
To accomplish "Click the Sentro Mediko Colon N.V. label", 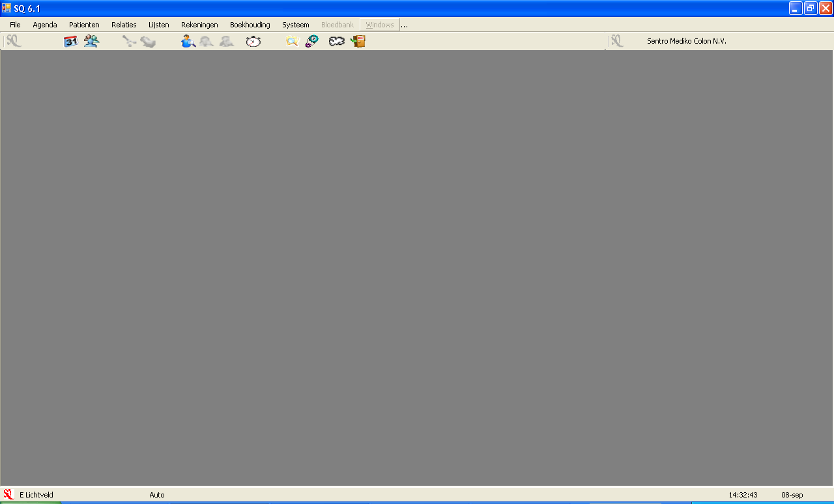I will pos(686,41).
